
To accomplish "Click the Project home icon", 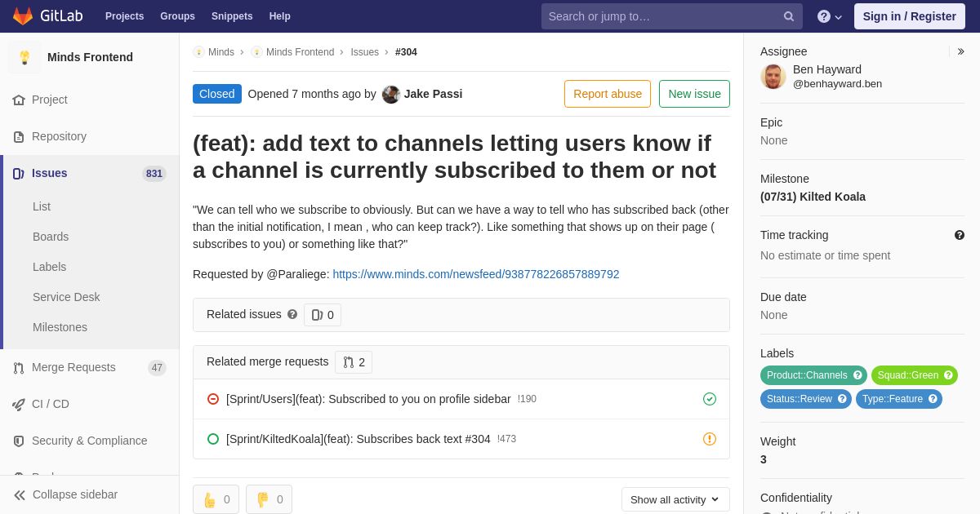I will [x=19, y=100].
